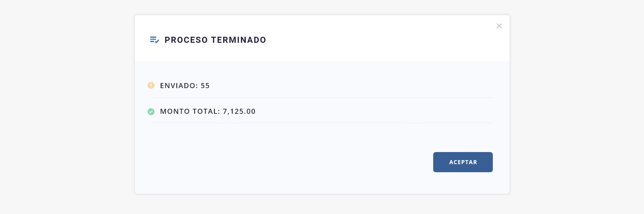
Task: Click the white header area right of the title
Action: tap(377, 40)
